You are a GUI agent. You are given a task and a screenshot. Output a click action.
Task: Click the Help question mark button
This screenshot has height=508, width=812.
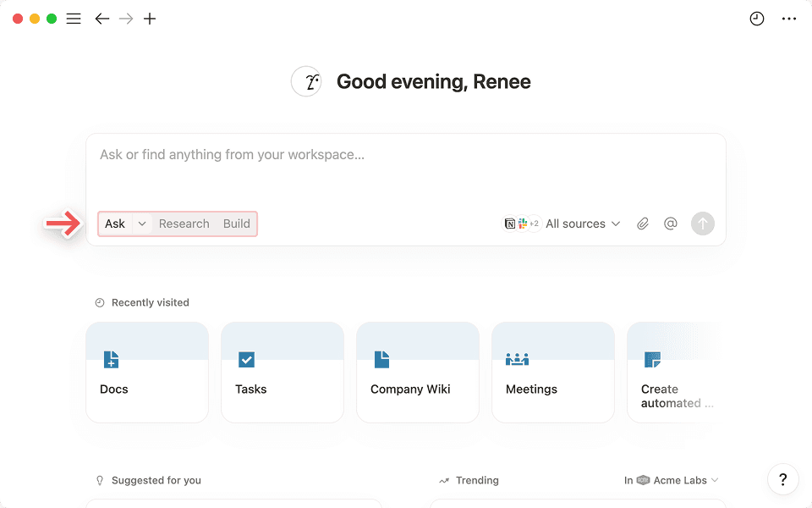tap(782, 479)
